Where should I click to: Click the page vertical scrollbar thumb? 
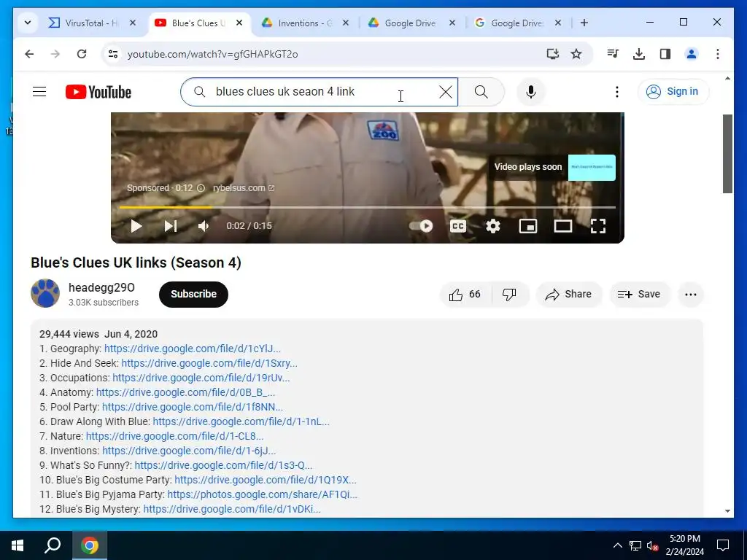727,154
